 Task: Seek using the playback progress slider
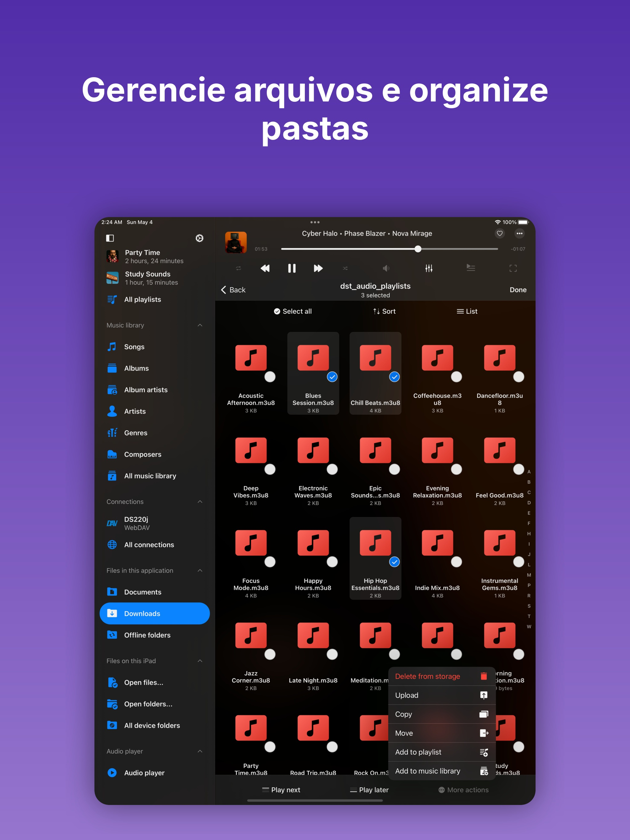coord(389,249)
